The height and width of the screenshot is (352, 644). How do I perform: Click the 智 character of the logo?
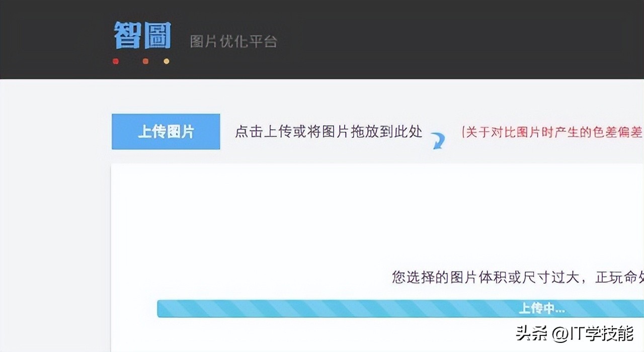[127, 35]
